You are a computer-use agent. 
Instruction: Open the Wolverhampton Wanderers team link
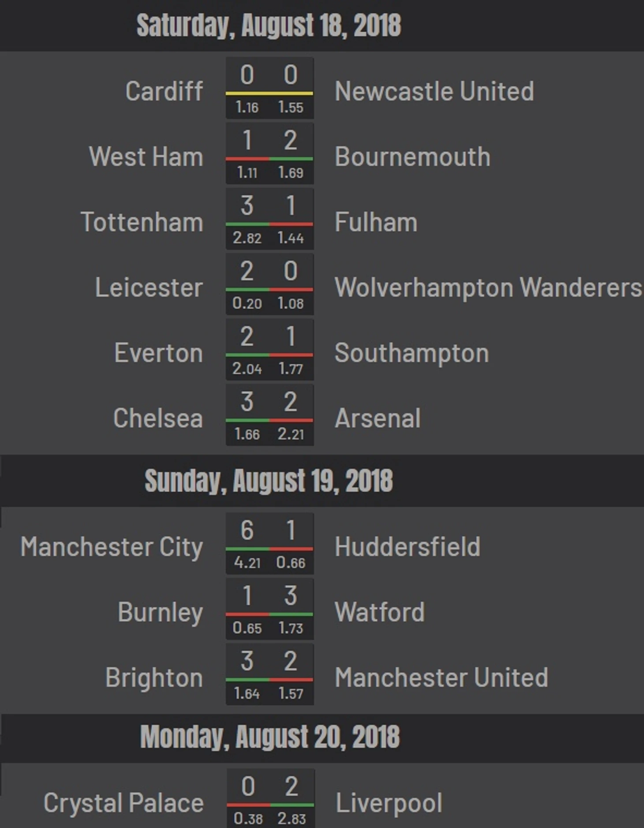coord(488,288)
